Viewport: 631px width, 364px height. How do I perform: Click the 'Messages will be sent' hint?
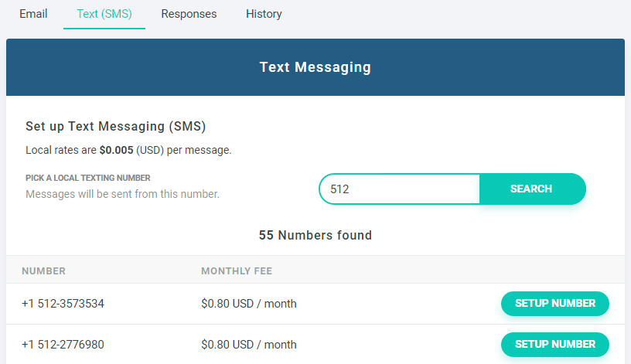point(122,194)
